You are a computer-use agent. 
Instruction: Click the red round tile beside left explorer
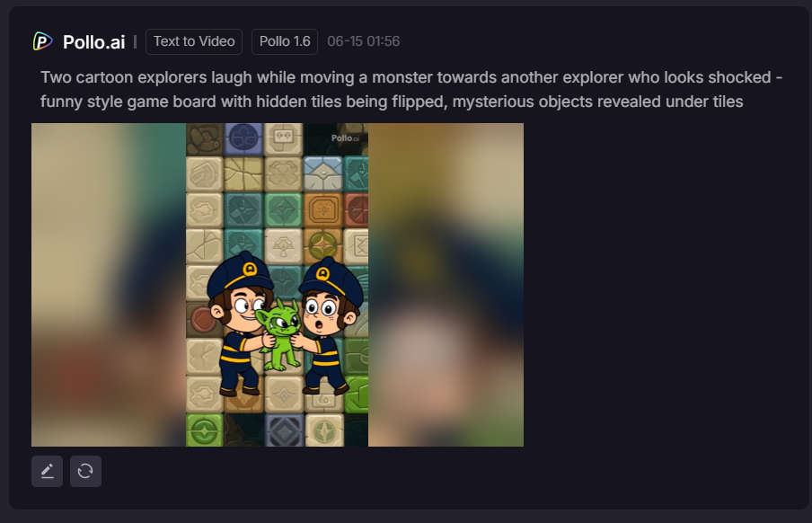203,320
